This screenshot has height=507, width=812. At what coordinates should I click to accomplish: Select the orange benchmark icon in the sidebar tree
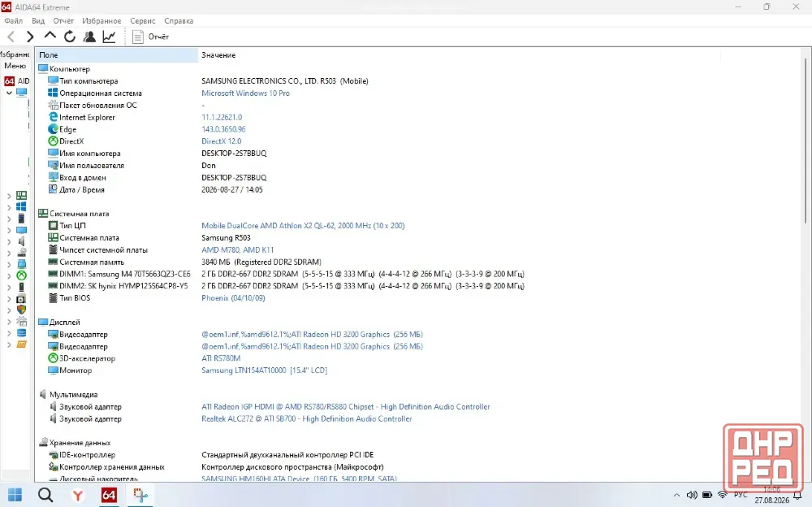coord(21,344)
